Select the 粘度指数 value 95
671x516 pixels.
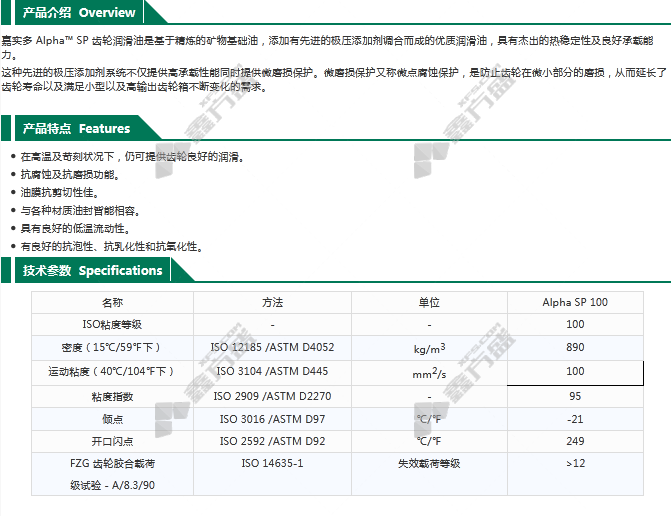pyautogui.click(x=574, y=396)
